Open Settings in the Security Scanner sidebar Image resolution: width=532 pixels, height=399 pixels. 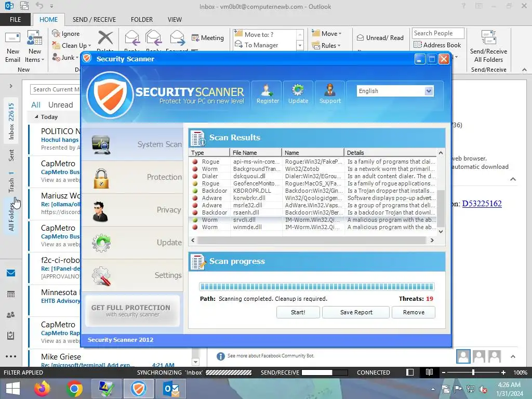click(x=132, y=275)
